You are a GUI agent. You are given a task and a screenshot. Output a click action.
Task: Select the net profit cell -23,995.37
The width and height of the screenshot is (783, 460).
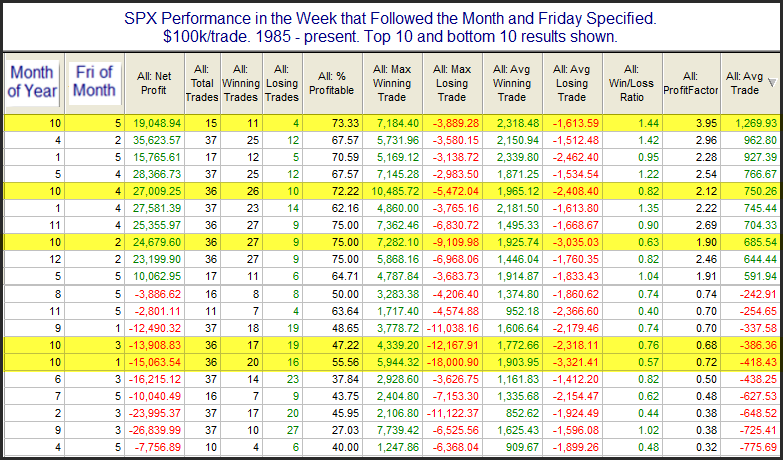click(155, 414)
